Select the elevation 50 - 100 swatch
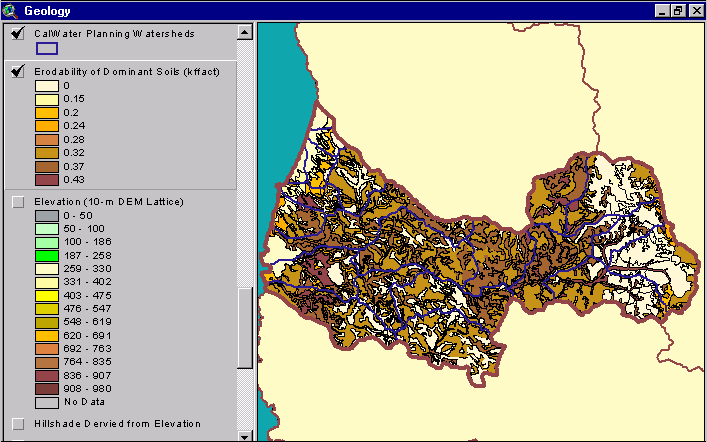Screen dimensions: 707x442 click(47, 229)
